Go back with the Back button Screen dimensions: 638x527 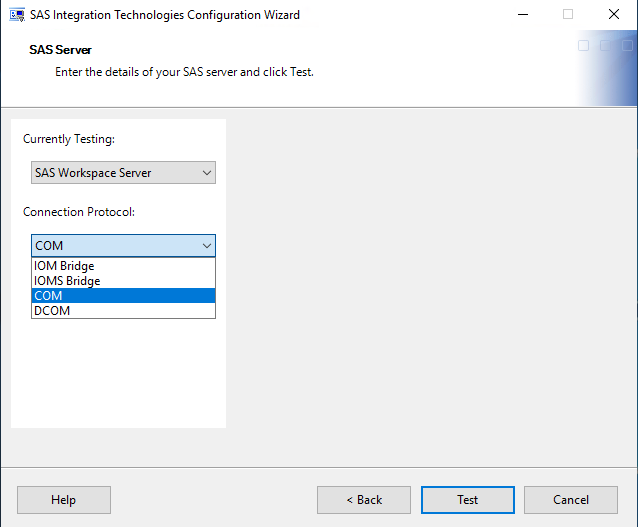tap(364, 500)
